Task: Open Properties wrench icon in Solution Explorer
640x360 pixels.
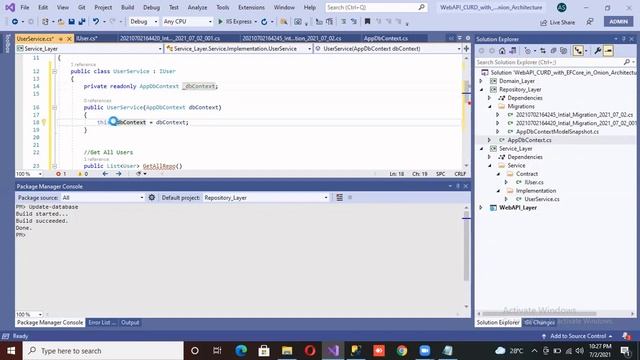Action: (598, 51)
